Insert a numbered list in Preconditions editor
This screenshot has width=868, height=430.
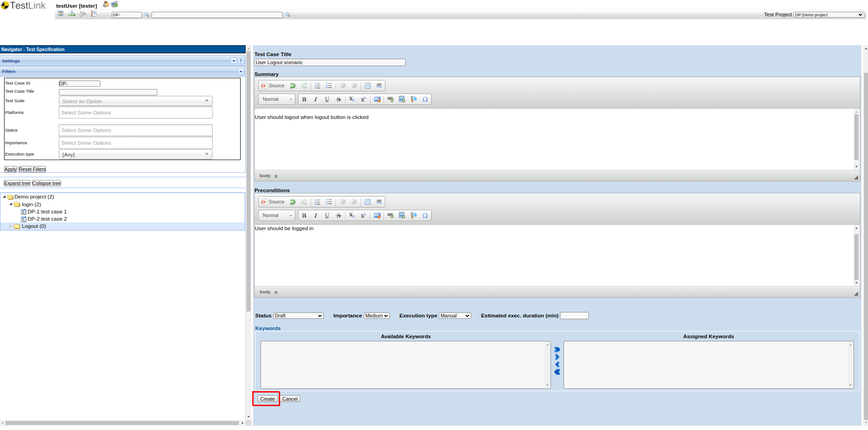(x=318, y=202)
